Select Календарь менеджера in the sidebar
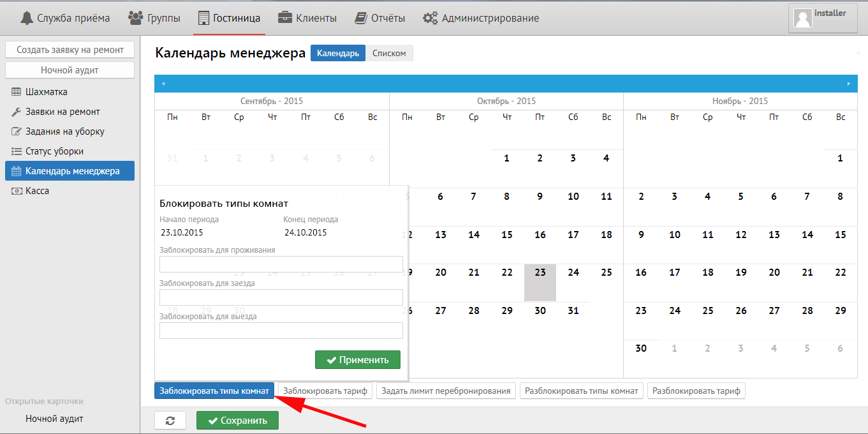 pyautogui.click(x=70, y=171)
